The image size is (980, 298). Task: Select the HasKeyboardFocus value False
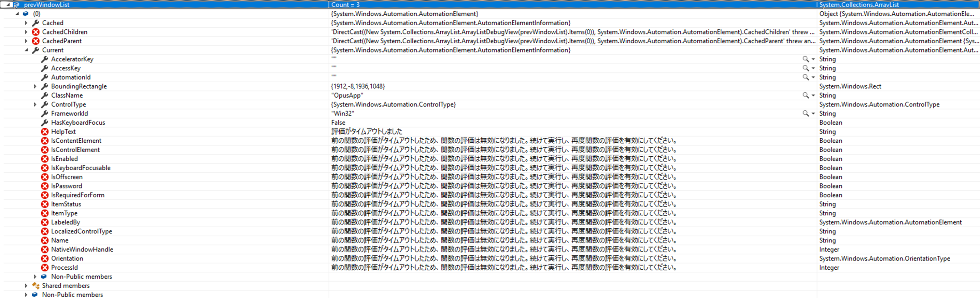[338, 123]
